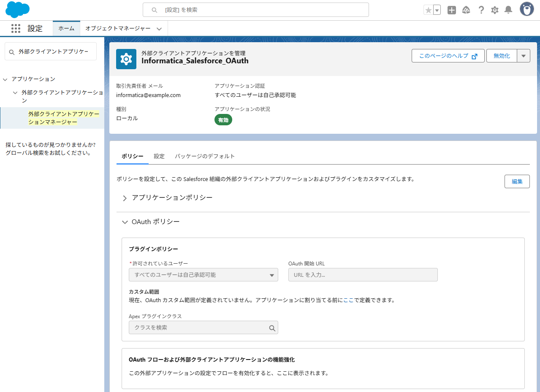Click the favorites star icon
This screenshot has height=392, width=540.
point(428,10)
